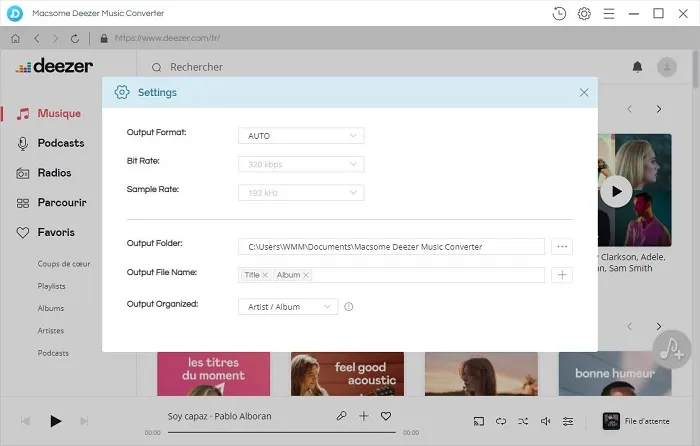This screenshot has width=700, height=446.
Task: Open the small Podcasts link under Favoris
Action: coord(53,353)
